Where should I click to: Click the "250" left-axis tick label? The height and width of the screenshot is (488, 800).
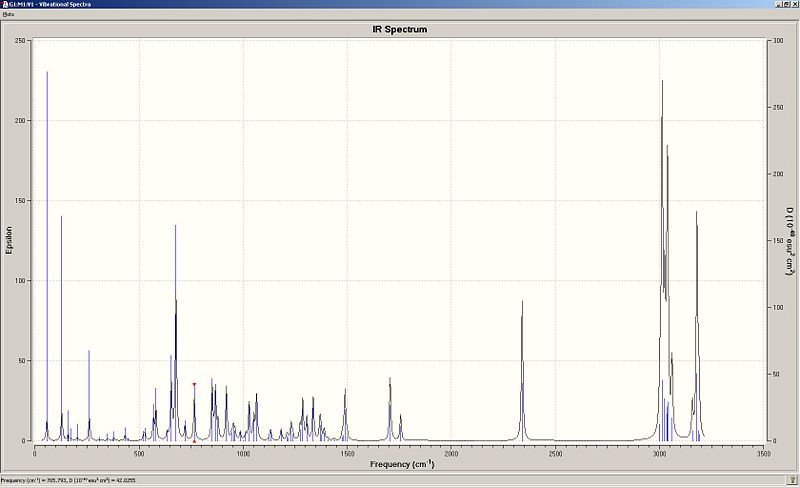[x=20, y=40]
